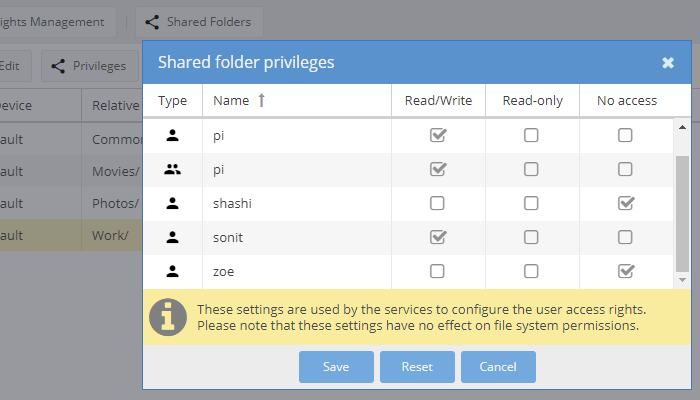Screen dimensions: 700x400
Task: Click the user icon for sonit
Action: click(172, 238)
